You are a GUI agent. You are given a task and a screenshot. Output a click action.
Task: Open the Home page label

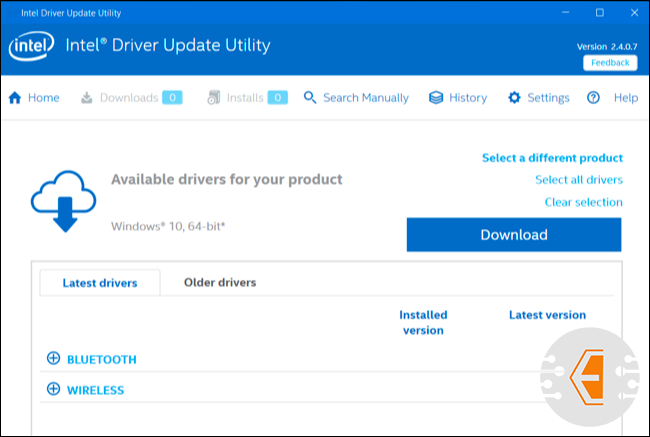[x=44, y=98]
